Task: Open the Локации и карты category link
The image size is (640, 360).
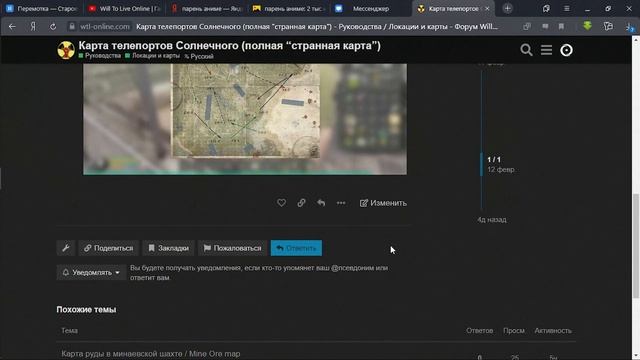Action: (153, 56)
